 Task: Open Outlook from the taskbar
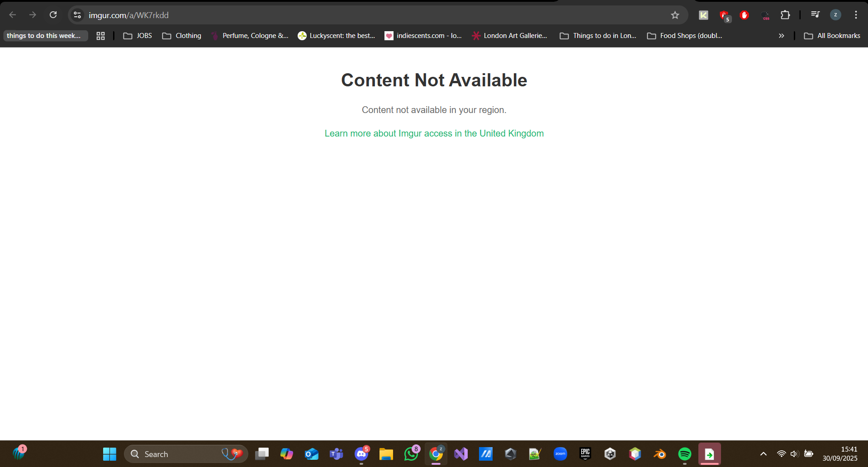point(312,454)
